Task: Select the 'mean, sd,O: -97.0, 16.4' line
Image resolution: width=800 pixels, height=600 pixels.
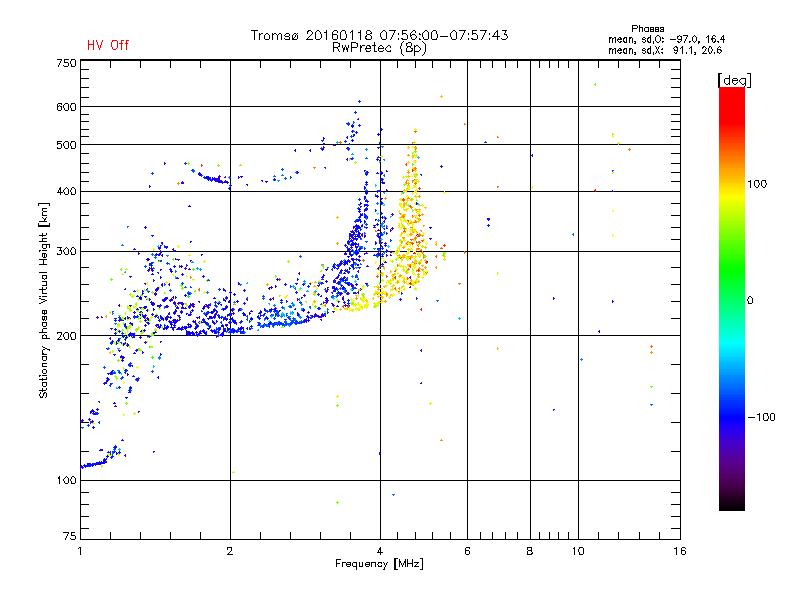Action: point(666,40)
